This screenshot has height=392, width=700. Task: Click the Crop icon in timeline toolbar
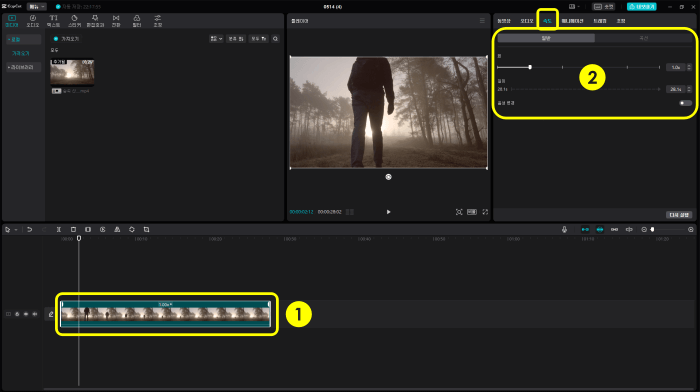click(x=146, y=229)
